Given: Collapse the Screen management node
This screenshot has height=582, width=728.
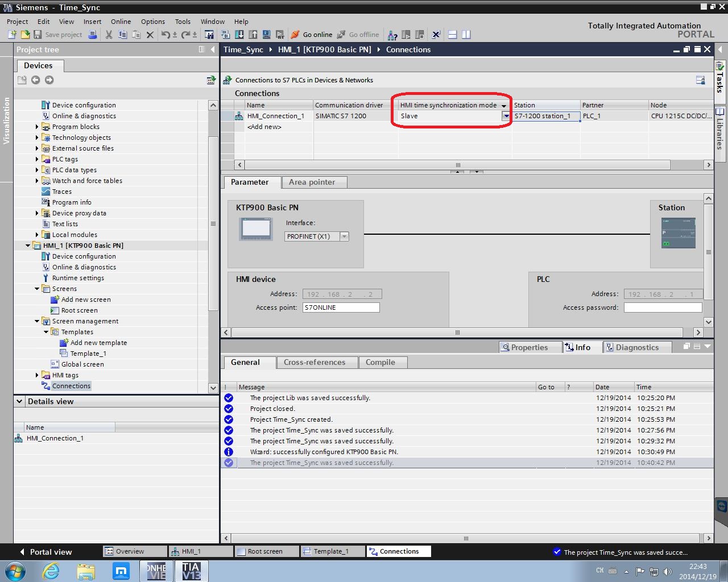Looking at the screenshot, I should coord(37,321).
